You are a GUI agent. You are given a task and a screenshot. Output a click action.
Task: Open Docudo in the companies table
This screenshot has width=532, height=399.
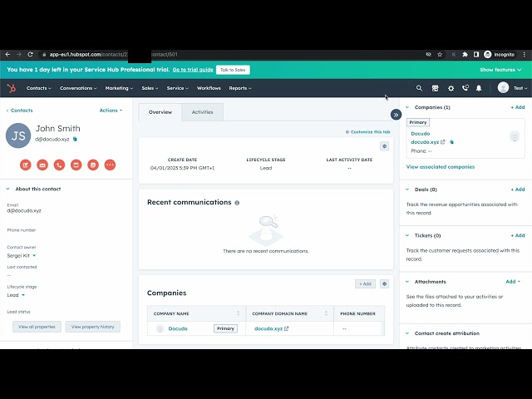(178, 328)
